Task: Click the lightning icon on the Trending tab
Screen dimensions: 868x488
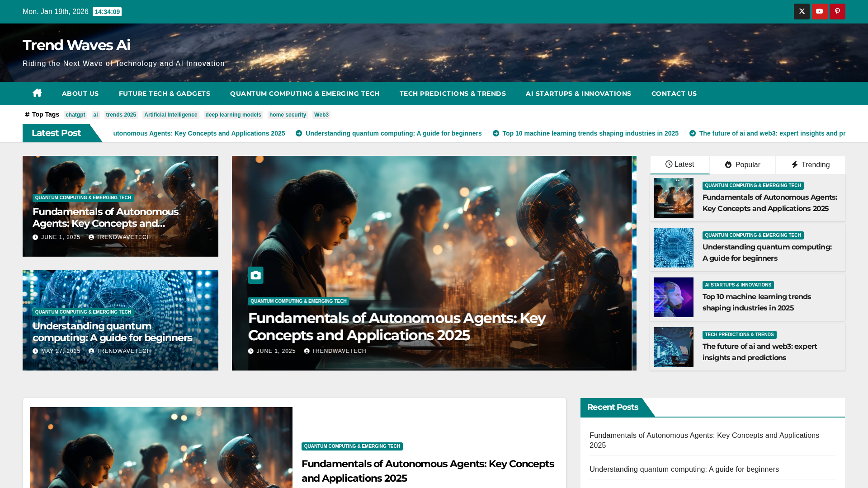Action: click(x=795, y=164)
